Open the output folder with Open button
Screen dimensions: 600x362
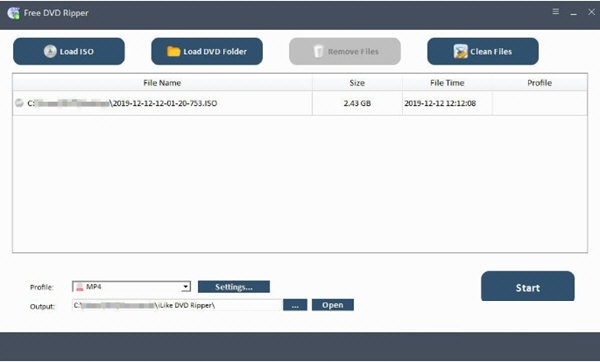333,305
